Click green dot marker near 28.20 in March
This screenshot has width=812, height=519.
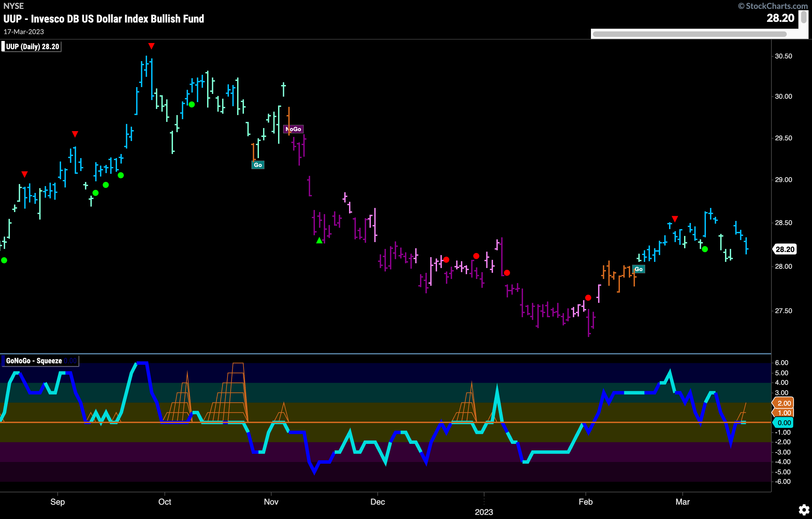pyautogui.click(x=705, y=249)
